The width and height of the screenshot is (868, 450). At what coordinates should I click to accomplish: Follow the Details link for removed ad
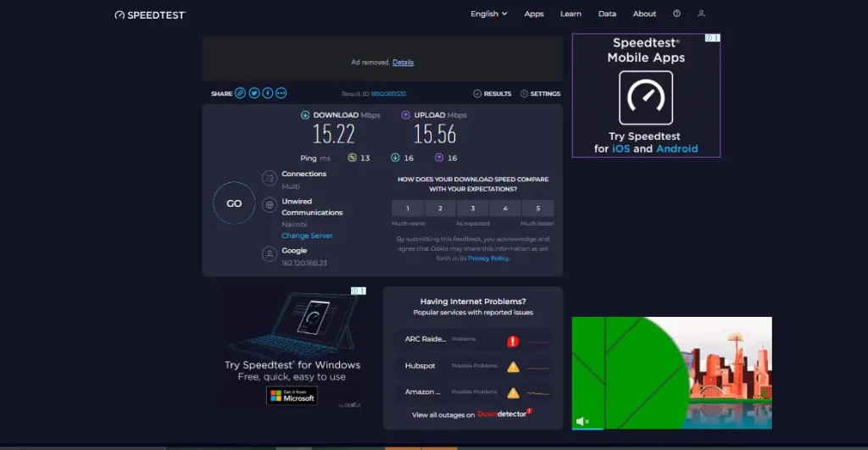coord(403,63)
